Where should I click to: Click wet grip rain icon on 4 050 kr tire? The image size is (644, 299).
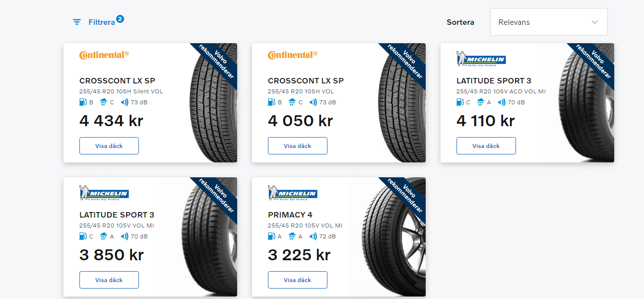[292, 102]
